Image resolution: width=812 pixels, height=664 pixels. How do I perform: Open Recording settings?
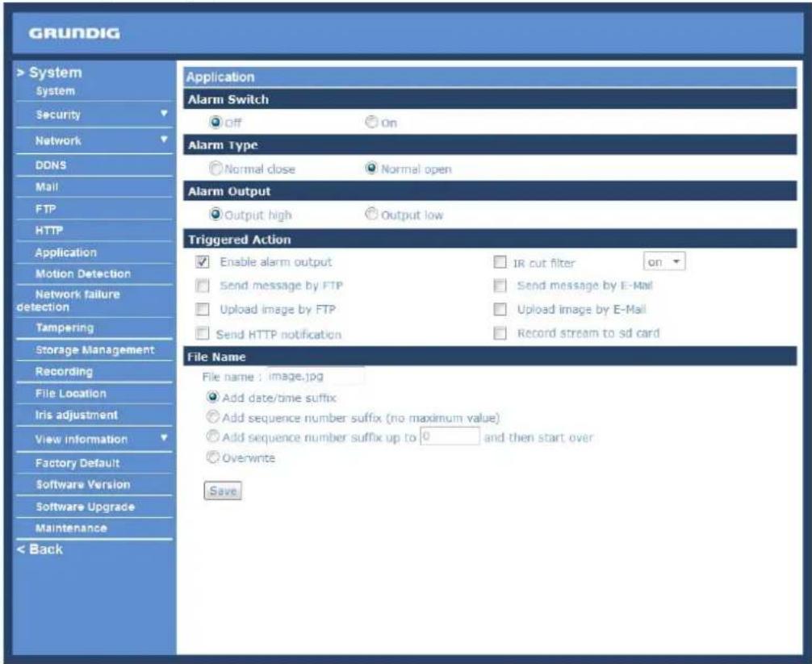[65, 372]
